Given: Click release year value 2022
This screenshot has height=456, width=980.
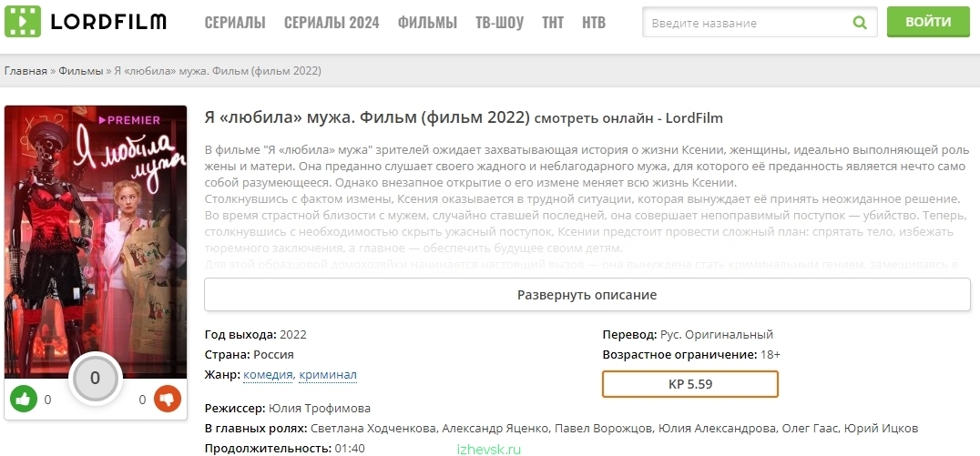Looking at the screenshot, I should pos(293,334).
